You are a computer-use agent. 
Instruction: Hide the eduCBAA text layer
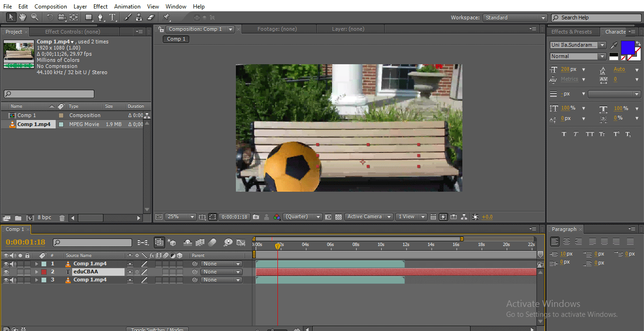pos(6,272)
